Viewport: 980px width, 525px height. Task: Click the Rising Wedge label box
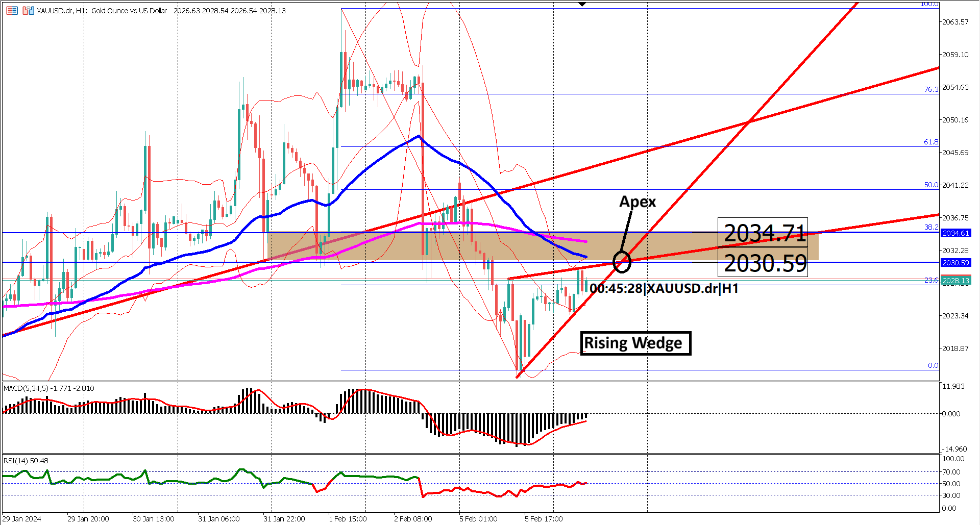635,343
